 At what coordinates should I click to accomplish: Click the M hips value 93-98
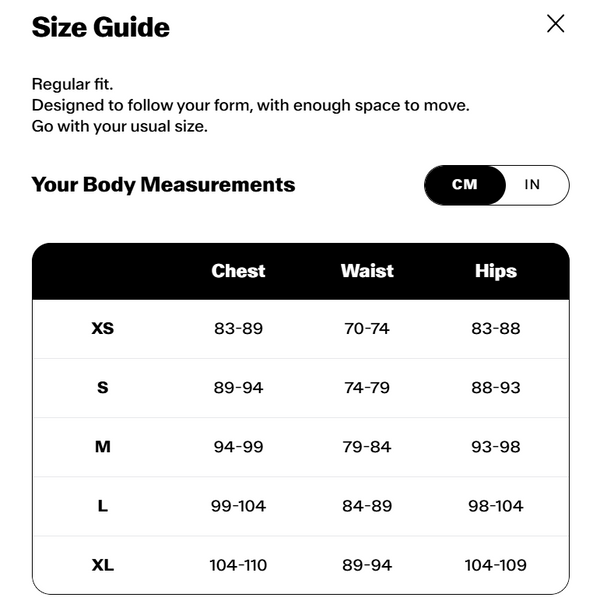point(496,447)
